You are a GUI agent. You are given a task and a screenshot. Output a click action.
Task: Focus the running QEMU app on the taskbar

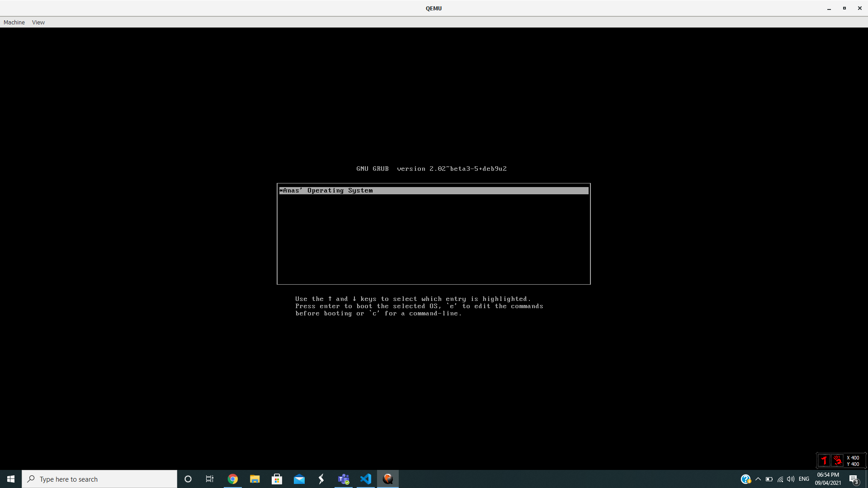point(387,479)
